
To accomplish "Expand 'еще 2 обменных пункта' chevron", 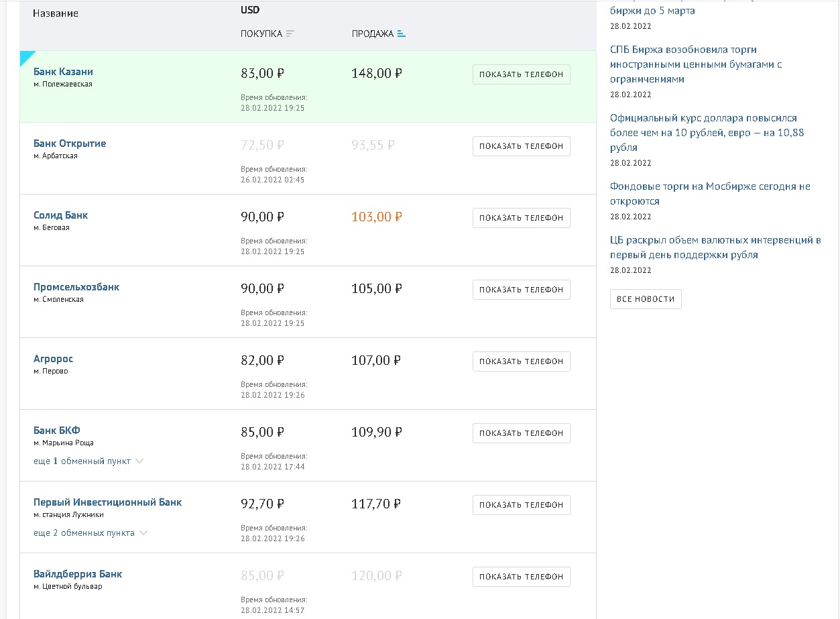I will [x=143, y=532].
